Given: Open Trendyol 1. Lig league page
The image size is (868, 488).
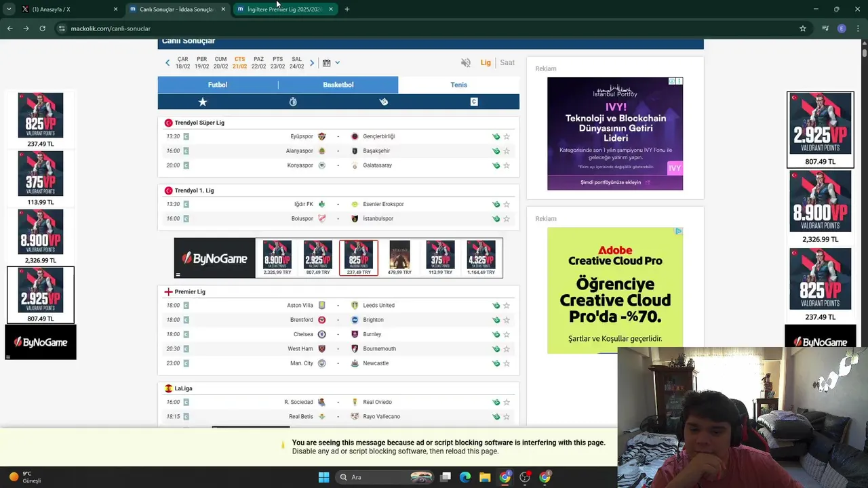Looking at the screenshot, I should [x=194, y=190].
